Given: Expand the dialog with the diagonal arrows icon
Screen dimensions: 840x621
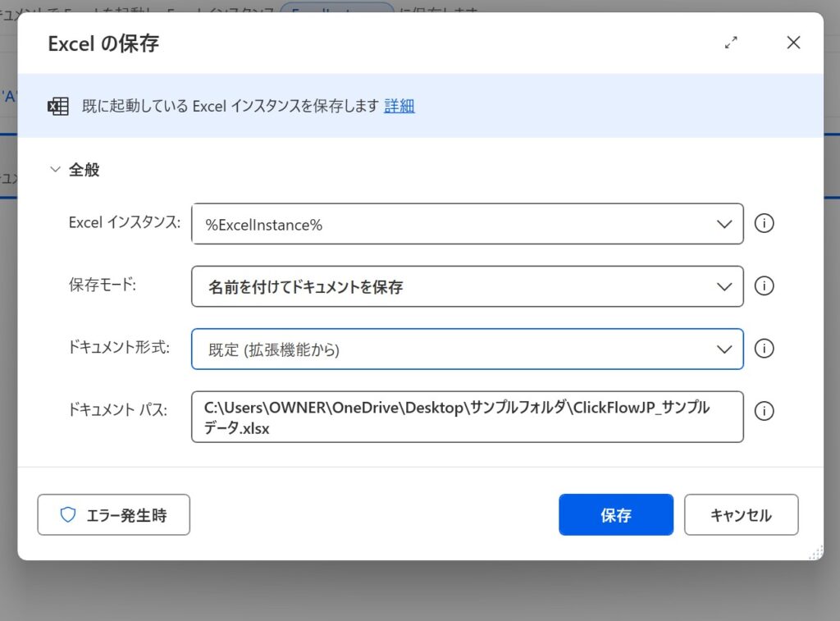Looking at the screenshot, I should pos(731,43).
